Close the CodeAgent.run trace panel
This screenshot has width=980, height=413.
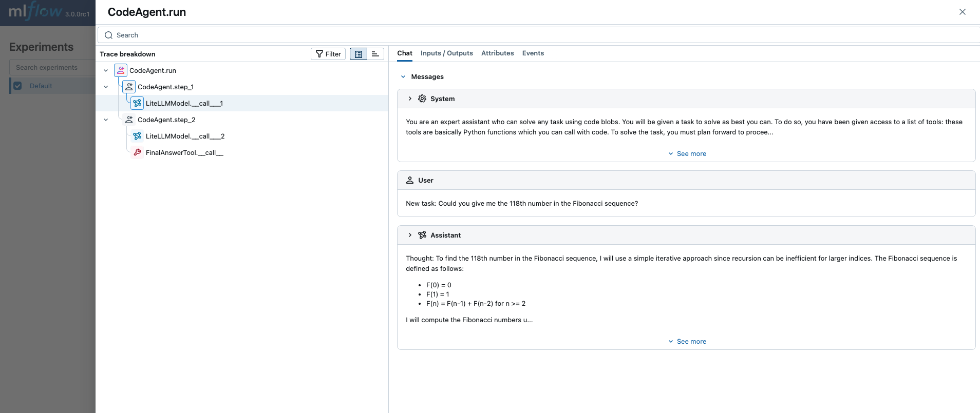pos(962,12)
